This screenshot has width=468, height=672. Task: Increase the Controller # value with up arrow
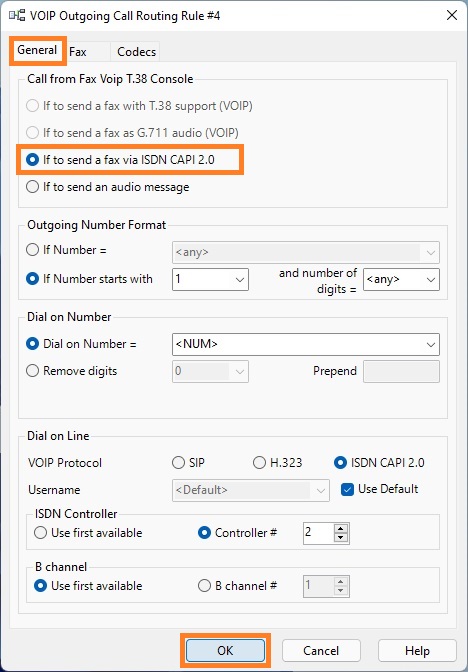[340, 528]
